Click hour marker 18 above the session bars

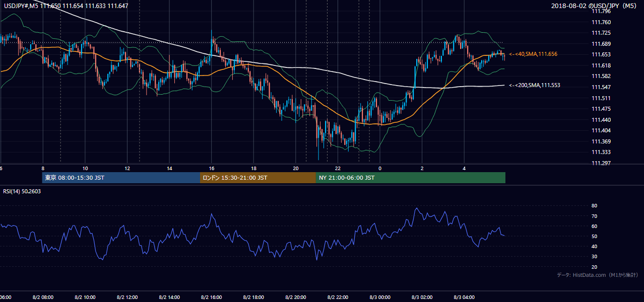pyautogui.click(x=254, y=168)
